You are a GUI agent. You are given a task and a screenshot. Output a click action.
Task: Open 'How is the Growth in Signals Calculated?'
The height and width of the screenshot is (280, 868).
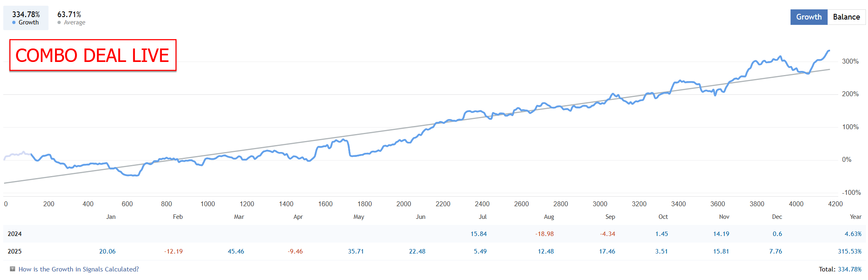[x=79, y=269]
